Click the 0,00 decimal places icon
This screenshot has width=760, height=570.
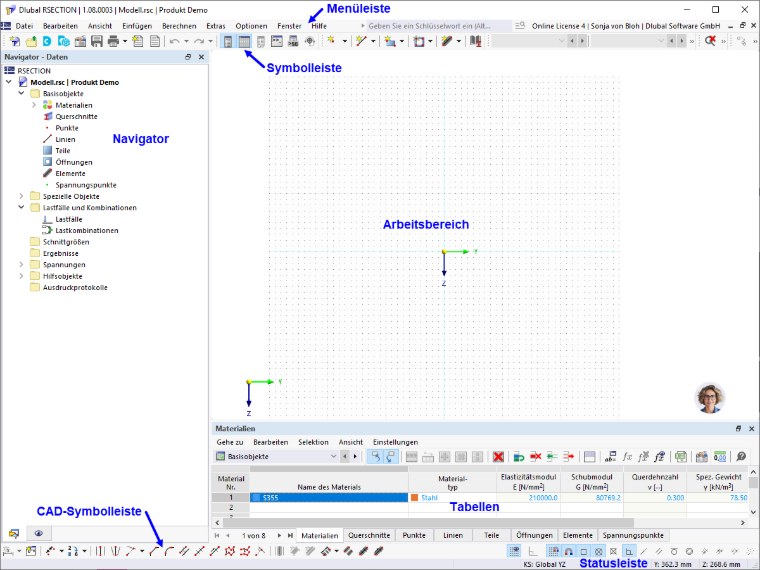(720, 456)
